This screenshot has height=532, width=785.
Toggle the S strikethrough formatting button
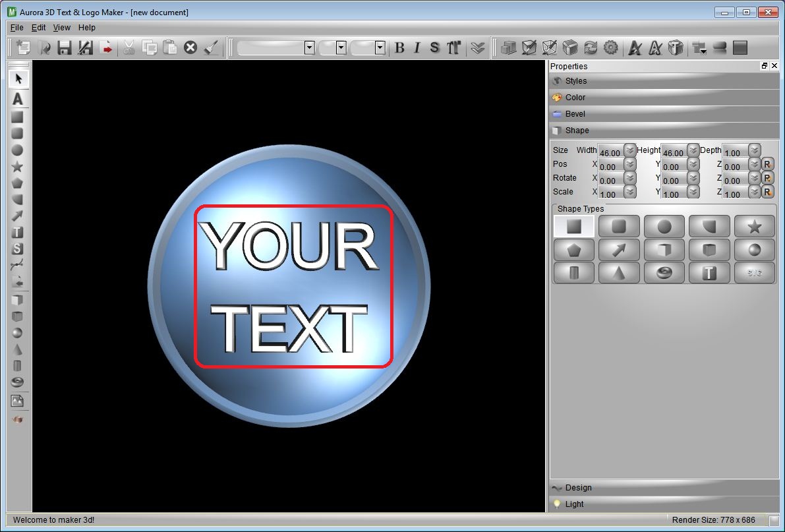coord(434,47)
